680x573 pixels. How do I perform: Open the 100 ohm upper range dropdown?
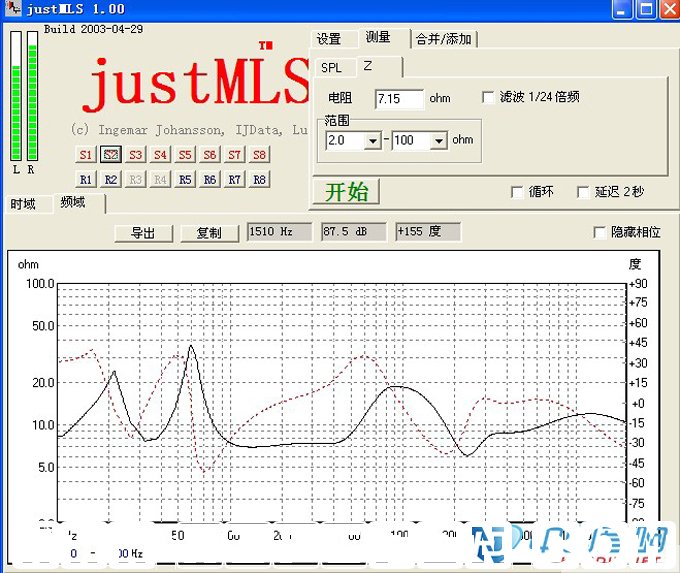(438, 141)
